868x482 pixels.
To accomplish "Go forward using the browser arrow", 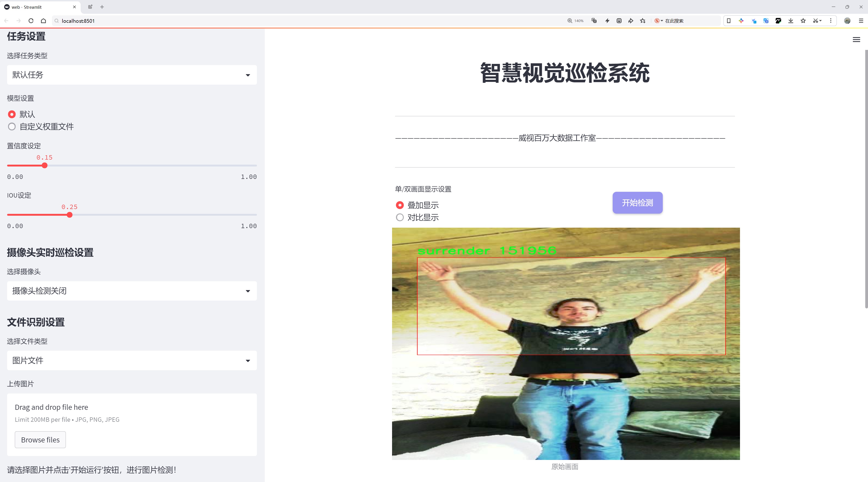I will pos(19,21).
